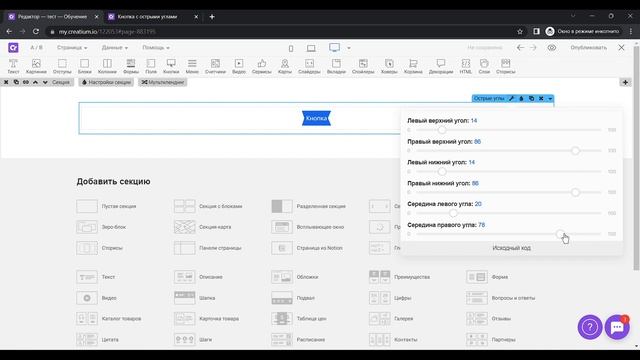Select the Текст tool in the toolbar
The image size is (640, 360).
pyautogui.click(x=13, y=66)
